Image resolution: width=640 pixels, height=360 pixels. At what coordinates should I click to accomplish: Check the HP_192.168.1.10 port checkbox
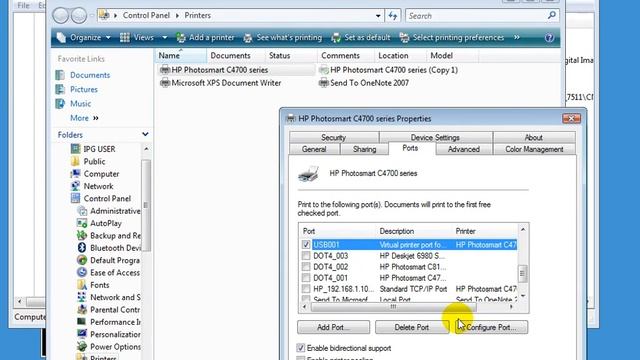click(x=306, y=289)
